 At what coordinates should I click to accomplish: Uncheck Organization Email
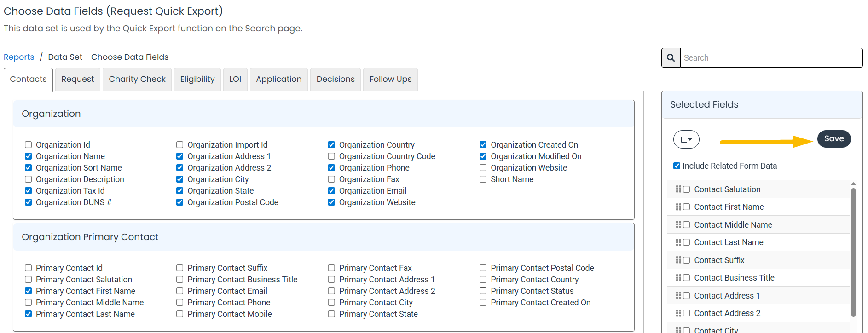[331, 191]
